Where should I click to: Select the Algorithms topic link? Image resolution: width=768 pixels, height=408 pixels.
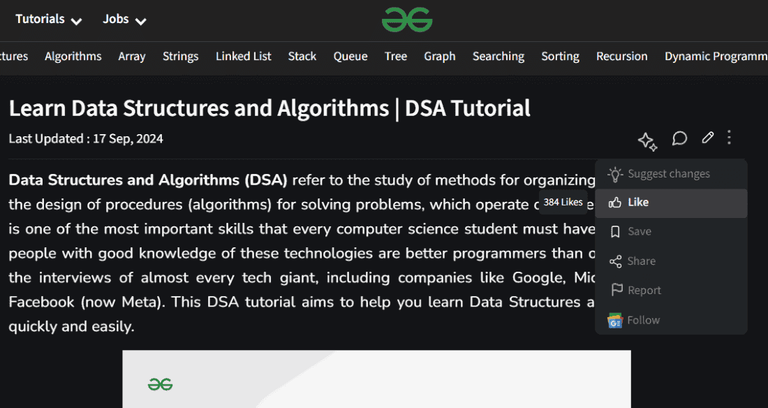(73, 56)
